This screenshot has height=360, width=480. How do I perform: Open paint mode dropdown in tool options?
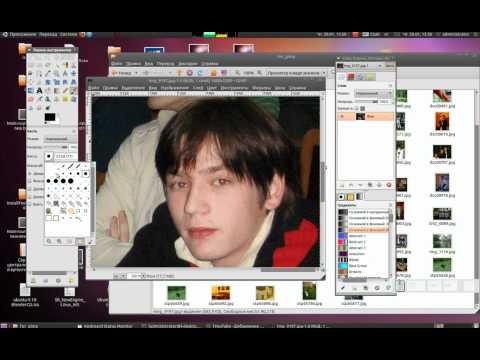(x=60, y=139)
